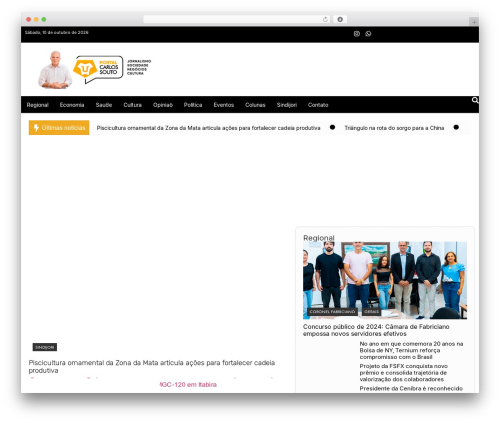Viewport: 500px width, 423px height.
Task: Click the browser download indicator icon
Action: pyautogui.click(x=340, y=19)
